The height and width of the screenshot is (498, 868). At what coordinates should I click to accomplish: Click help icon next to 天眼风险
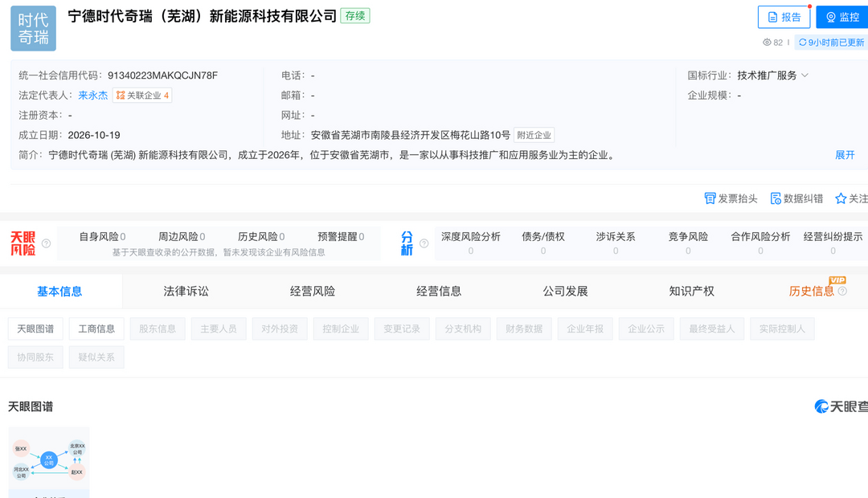[x=47, y=243]
